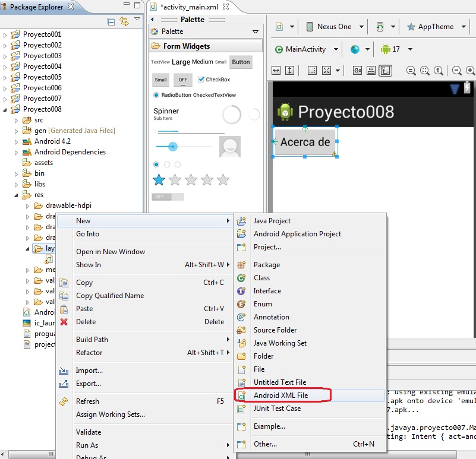The height and width of the screenshot is (459, 476).
Task: Click the globe locale icon
Action: (355, 49)
